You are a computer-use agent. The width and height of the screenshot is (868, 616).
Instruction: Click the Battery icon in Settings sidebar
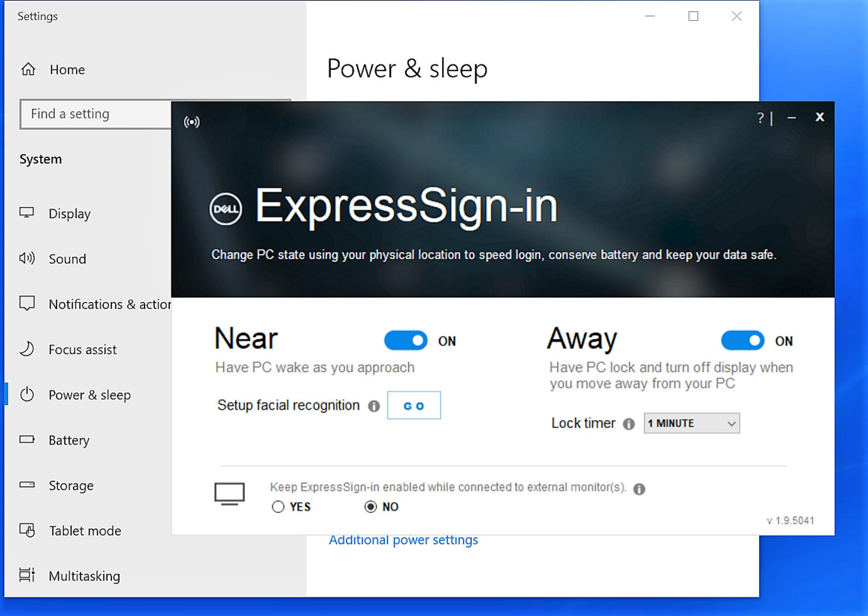click(27, 439)
